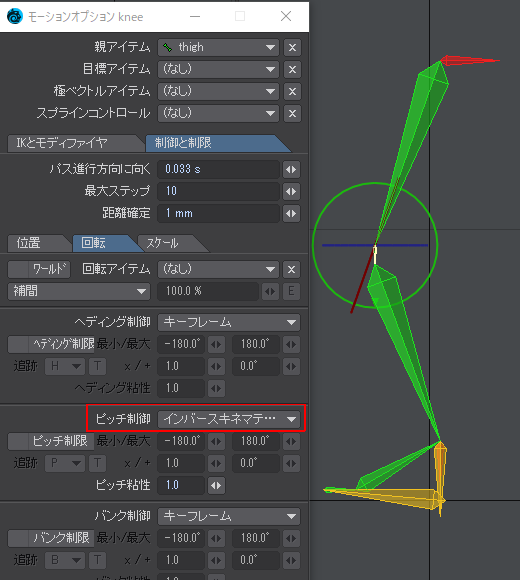This screenshot has width=520, height=580.
Task: Open the 極ベクトルアイテム dropdown
Action: tap(218, 91)
